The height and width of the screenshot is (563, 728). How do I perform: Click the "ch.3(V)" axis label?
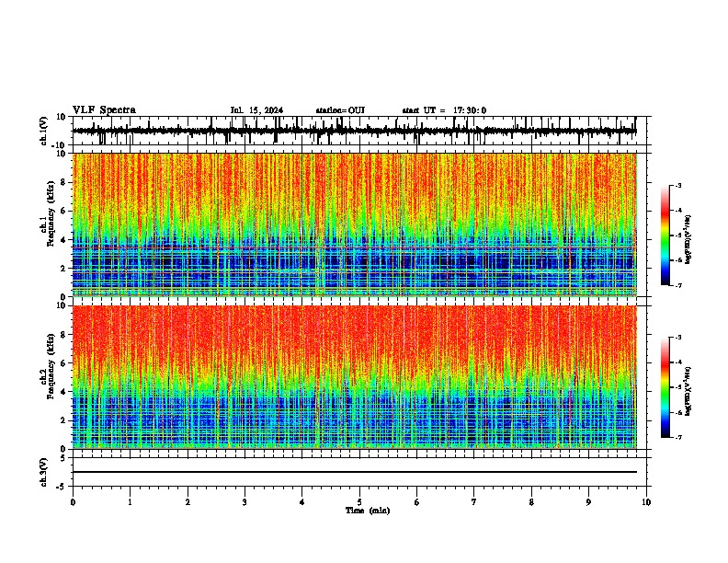point(44,472)
